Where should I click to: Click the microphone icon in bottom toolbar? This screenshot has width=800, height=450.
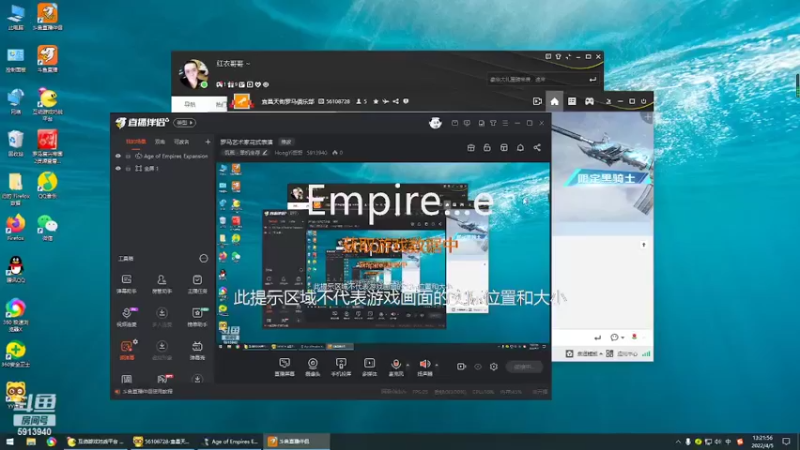click(x=395, y=363)
